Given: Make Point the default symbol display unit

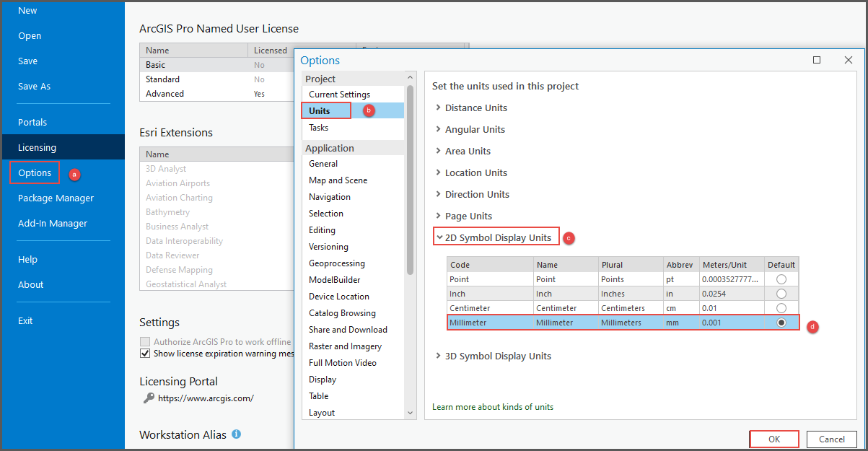Looking at the screenshot, I should pyautogui.click(x=781, y=279).
